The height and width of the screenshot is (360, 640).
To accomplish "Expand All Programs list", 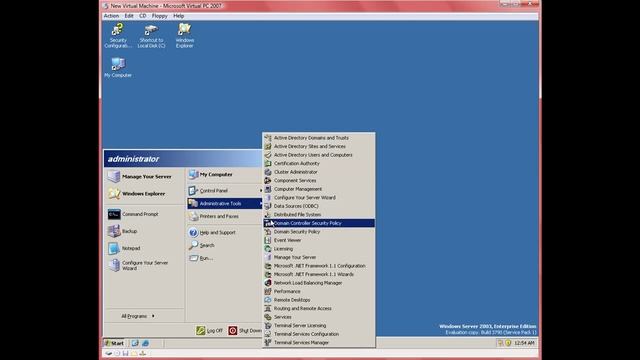I will 138,316.
